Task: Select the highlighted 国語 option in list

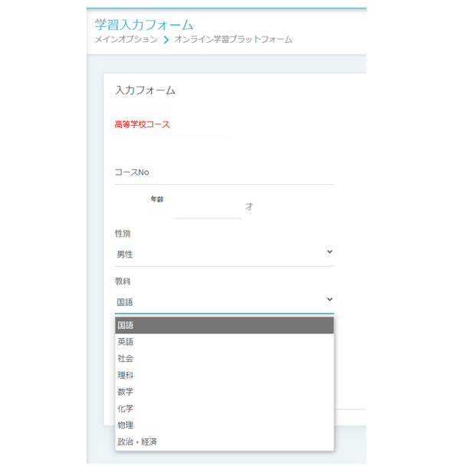Action: 224,326
